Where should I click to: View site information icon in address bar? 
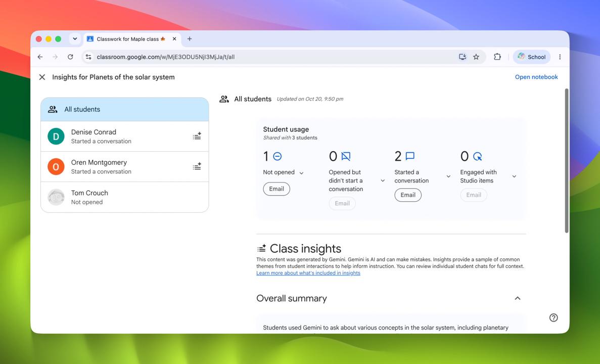(x=88, y=57)
